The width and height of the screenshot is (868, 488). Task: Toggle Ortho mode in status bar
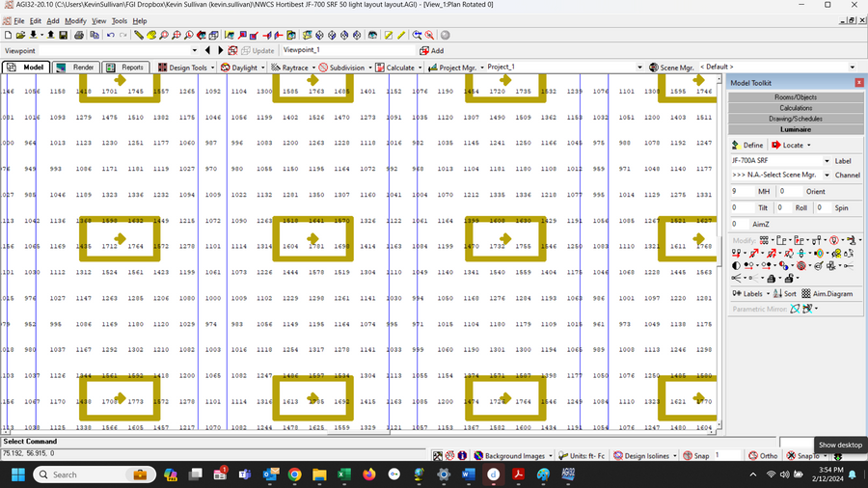762,455
